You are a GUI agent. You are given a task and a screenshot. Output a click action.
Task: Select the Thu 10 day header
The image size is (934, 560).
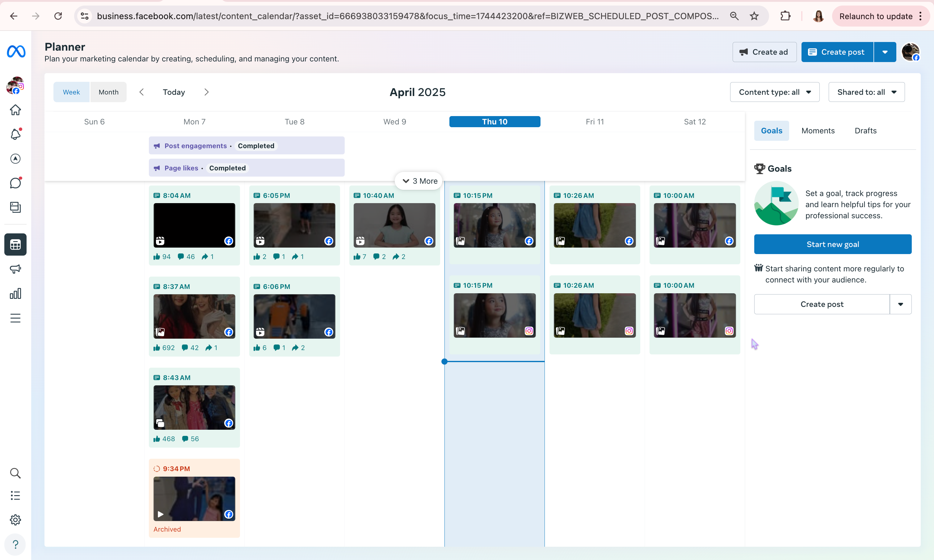coord(494,122)
